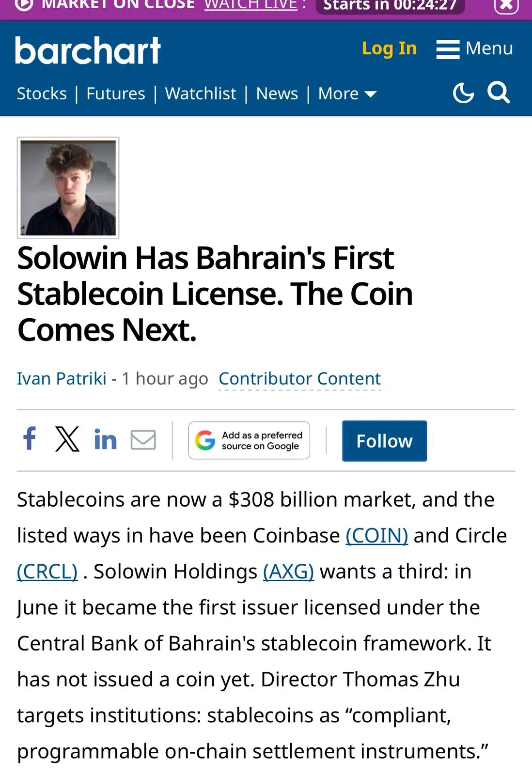
Task: Toggle dark mode moon icon
Action: click(x=463, y=93)
